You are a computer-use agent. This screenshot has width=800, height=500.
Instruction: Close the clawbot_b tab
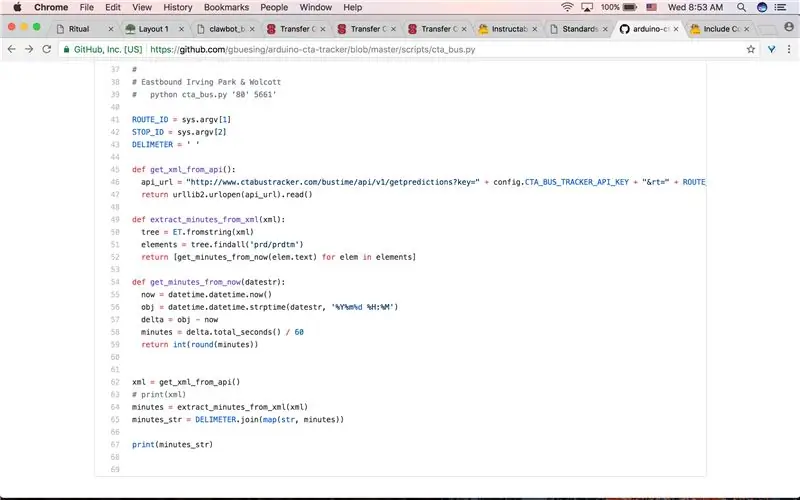(252, 29)
